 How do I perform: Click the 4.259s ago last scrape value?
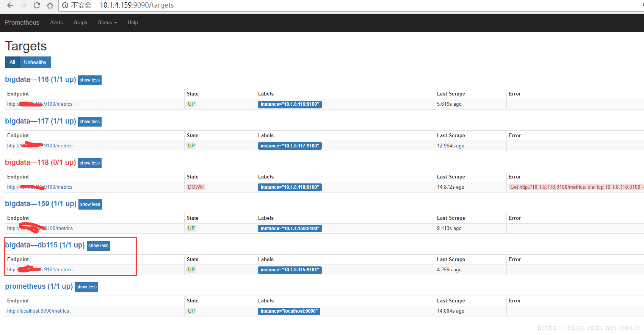[x=449, y=270]
